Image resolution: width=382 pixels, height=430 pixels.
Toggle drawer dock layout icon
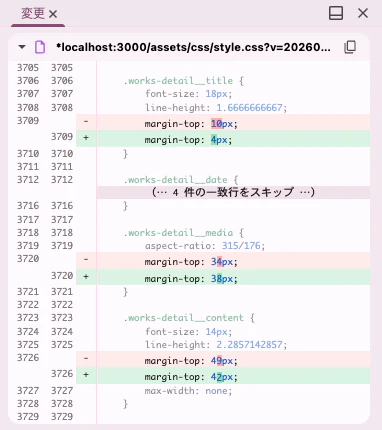[x=336, y=13]
